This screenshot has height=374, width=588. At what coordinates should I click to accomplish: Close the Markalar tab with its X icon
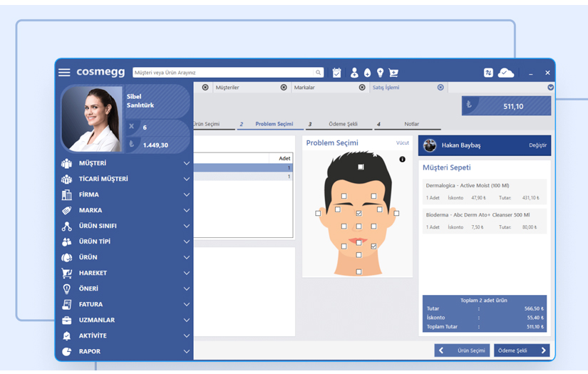coord(362,88)
